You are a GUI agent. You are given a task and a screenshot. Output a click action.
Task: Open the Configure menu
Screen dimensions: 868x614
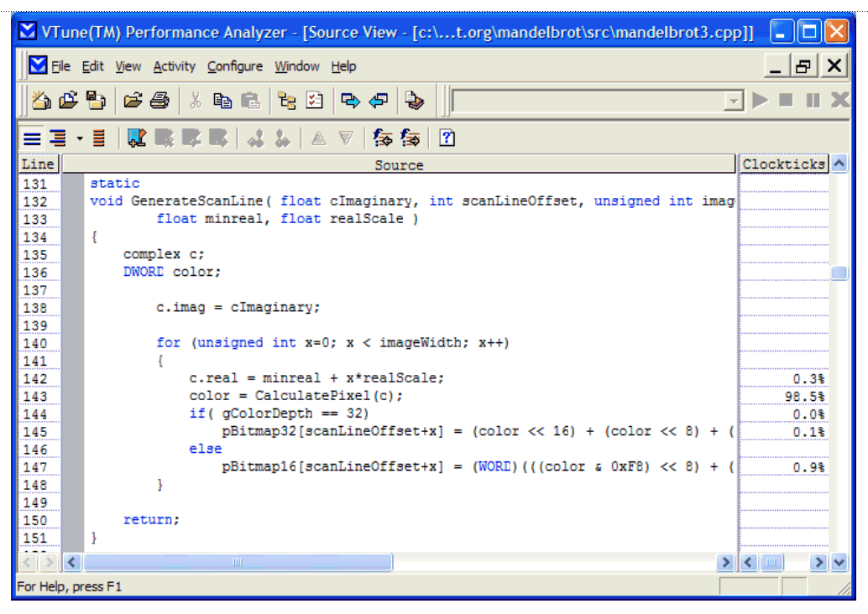pyautogui.click(x=235, y=66)
